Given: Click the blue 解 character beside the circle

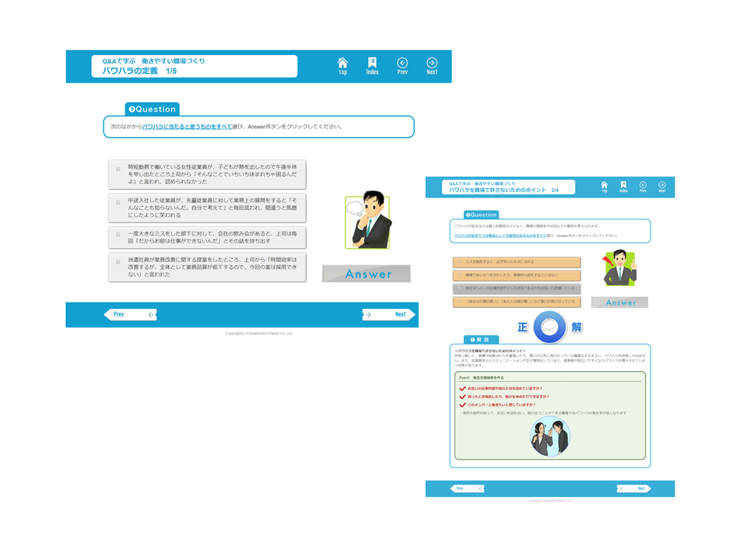Looking at the screenshot, I should click(x=577, y=327).
